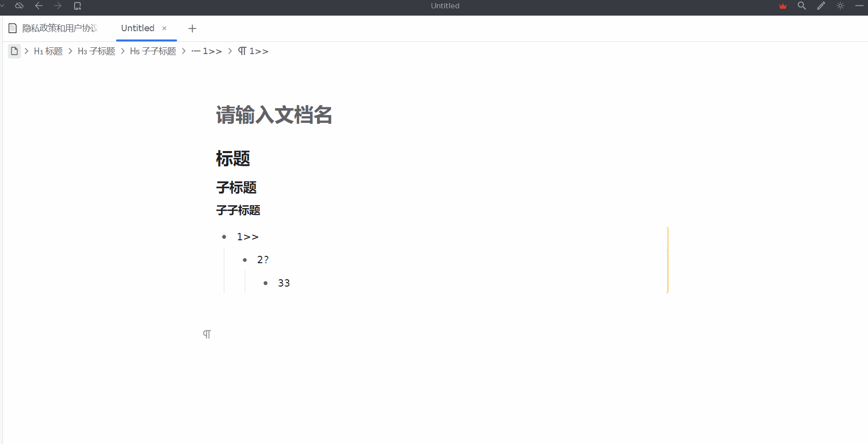This screenshot has width=868, height=444.
Task: Click the cloud sync disabled icon
Action: pos(20,6)
